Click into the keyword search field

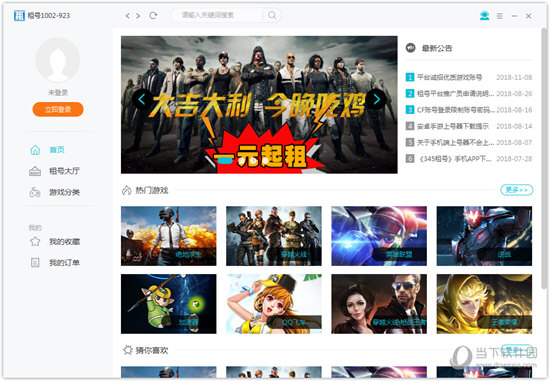(x=217, y=15)
